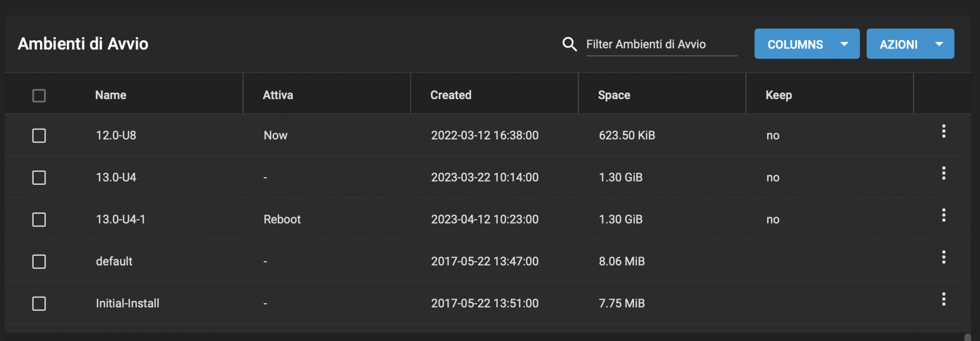Sort by the Space column header
980x341 pixels.
(614, 95)
